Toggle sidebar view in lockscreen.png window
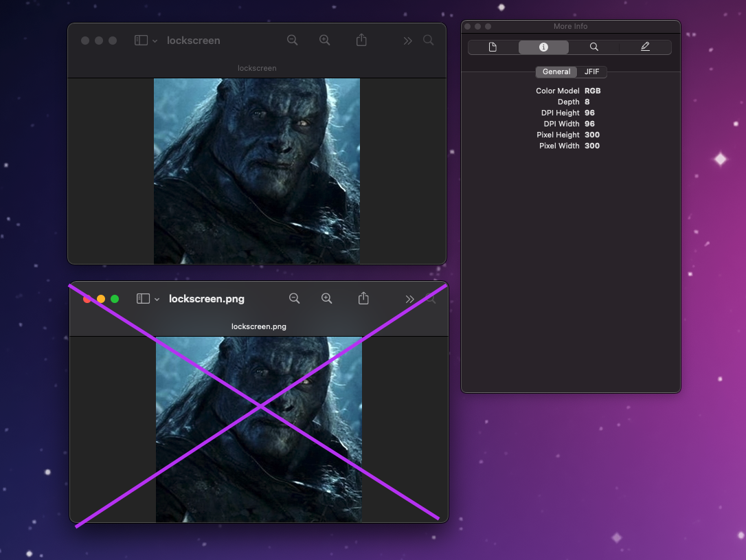 (x=143, y=299)
